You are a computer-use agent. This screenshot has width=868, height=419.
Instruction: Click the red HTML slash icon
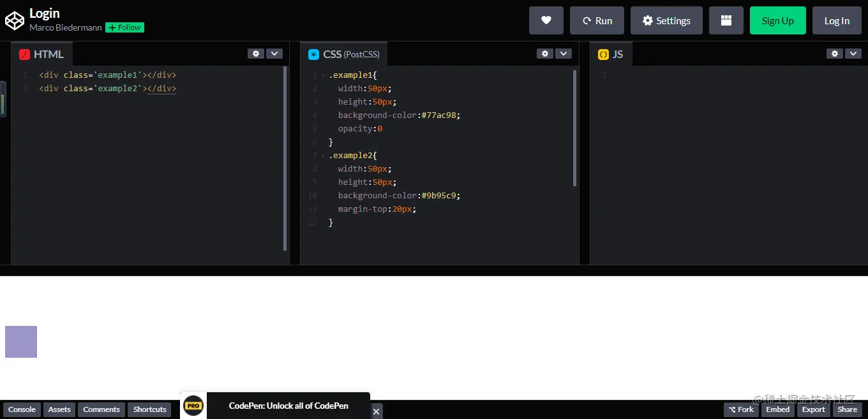[25, 54]
